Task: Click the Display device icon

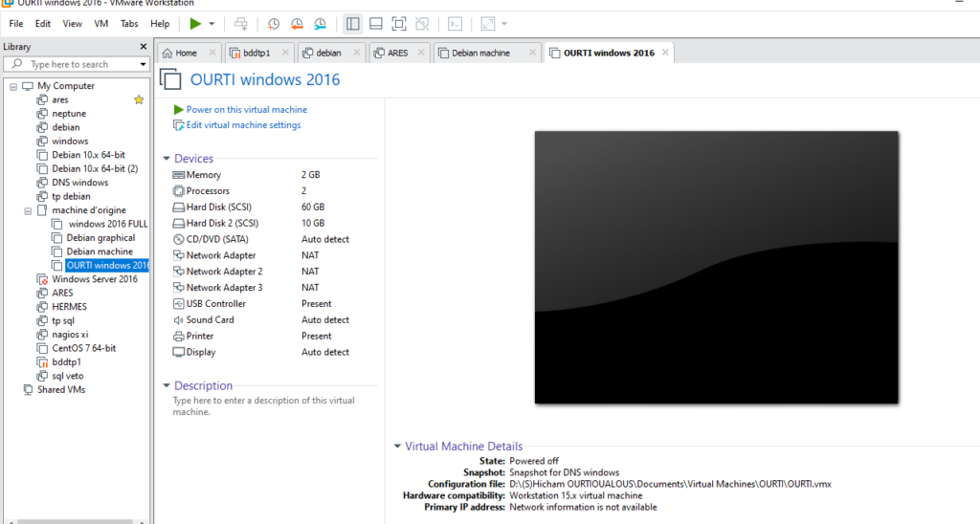Action: (x=178, y=352)
